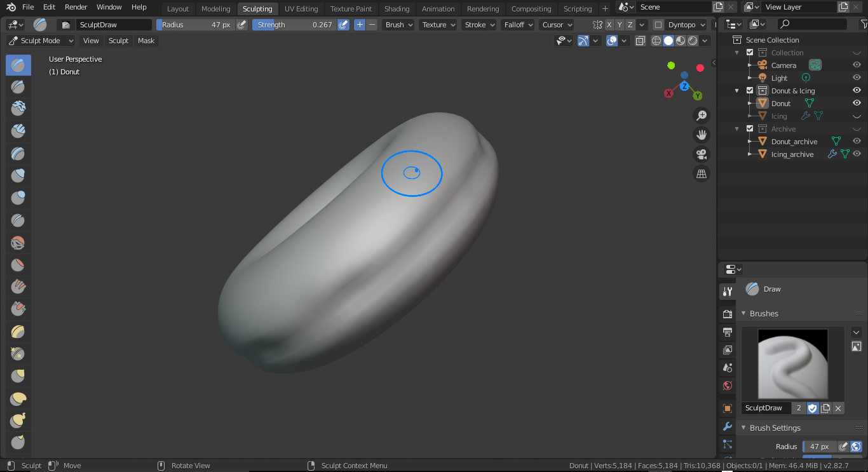Switch perspective/orthographic grid icon

click(702, 173)
